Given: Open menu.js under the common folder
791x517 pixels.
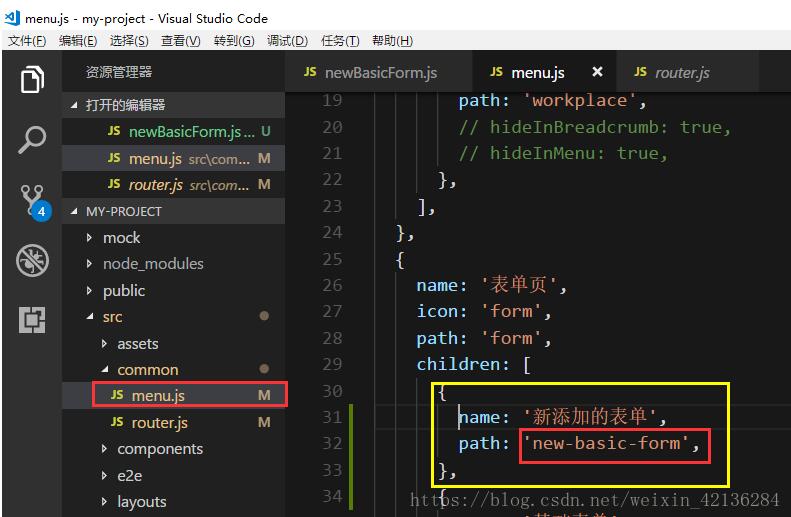Looking at the screenshot, I should click(x=174, y=395).
